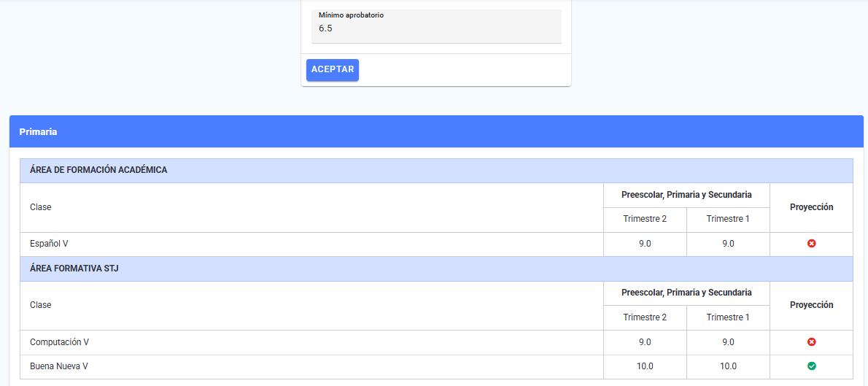
Task: Click the Buena Nueva V class name
Action: point(58,366)
